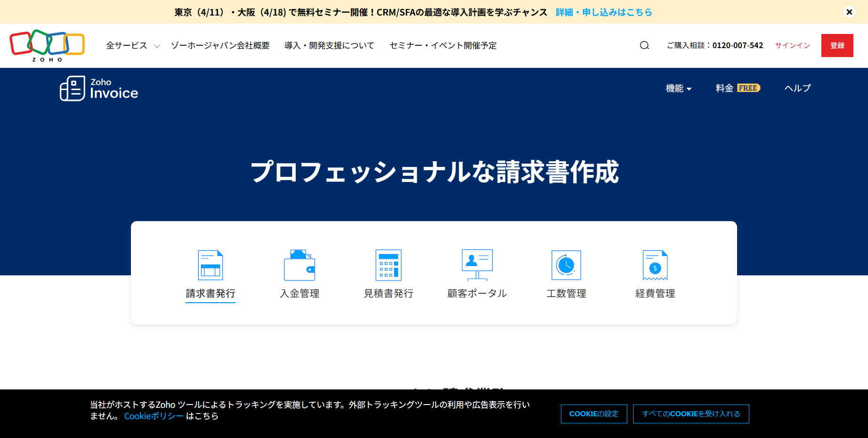Switch to the 請求書発行 tab label
Screen dimensions: 868x438
click(x=211, y=293)
